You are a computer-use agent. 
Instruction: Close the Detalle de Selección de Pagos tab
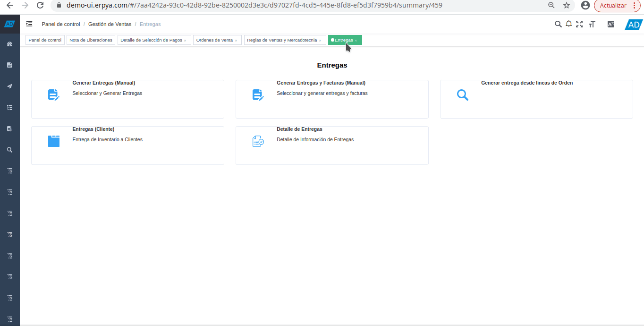tap(185, 41)
